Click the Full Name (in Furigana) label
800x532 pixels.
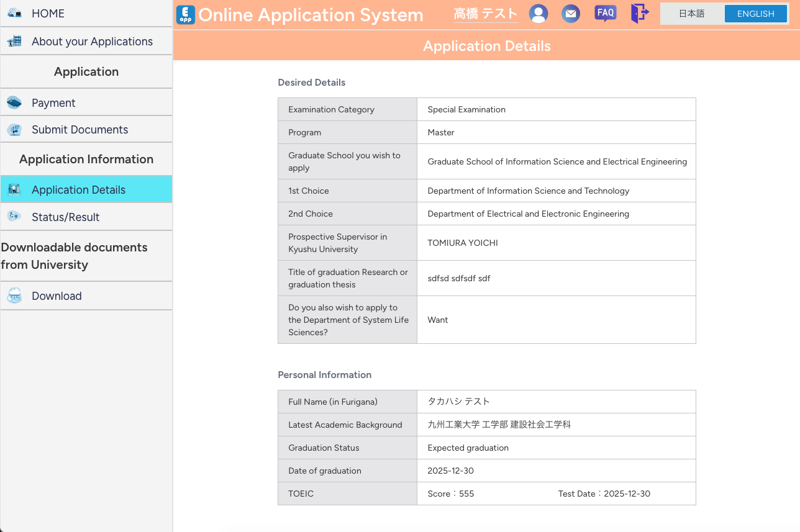tap(333, 402)
